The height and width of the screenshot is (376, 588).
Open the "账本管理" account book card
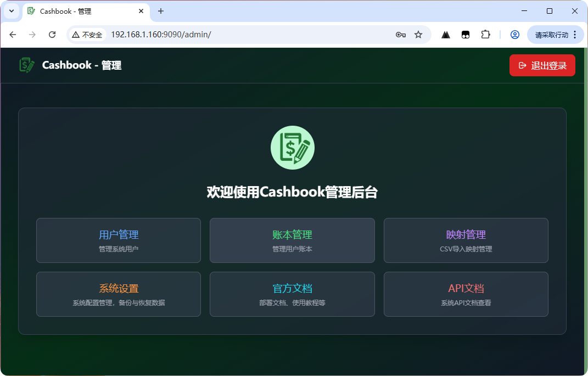point(292,240)
